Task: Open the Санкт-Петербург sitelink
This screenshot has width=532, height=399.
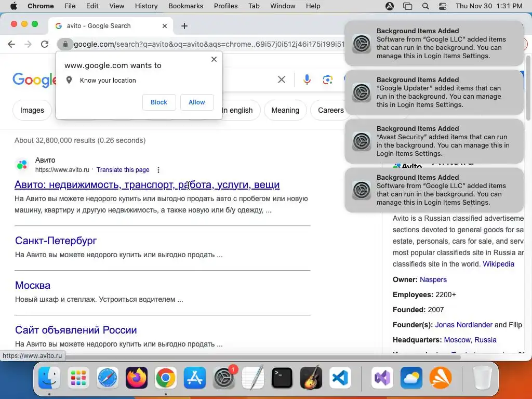Action: (56, 241)
